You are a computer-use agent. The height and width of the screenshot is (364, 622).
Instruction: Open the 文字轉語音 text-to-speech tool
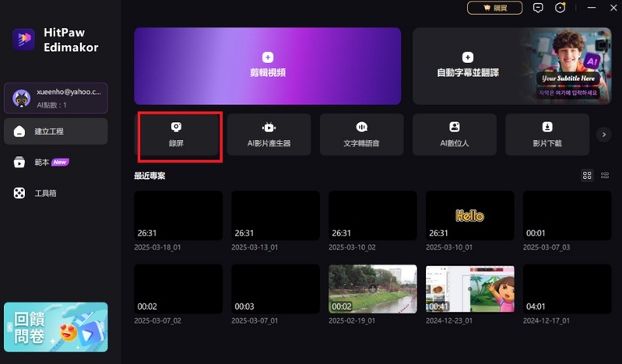(362, 134)
